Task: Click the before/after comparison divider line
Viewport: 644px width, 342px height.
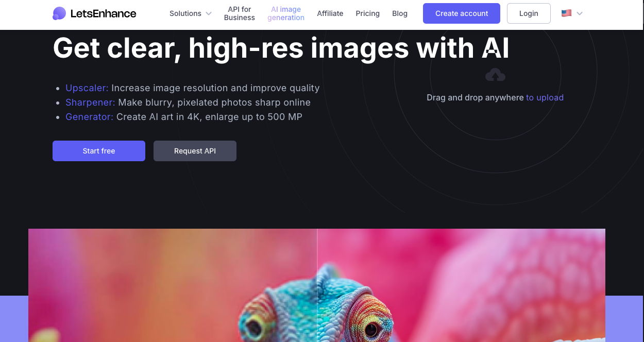Action: pyautogui.click(x=317, y=285)
